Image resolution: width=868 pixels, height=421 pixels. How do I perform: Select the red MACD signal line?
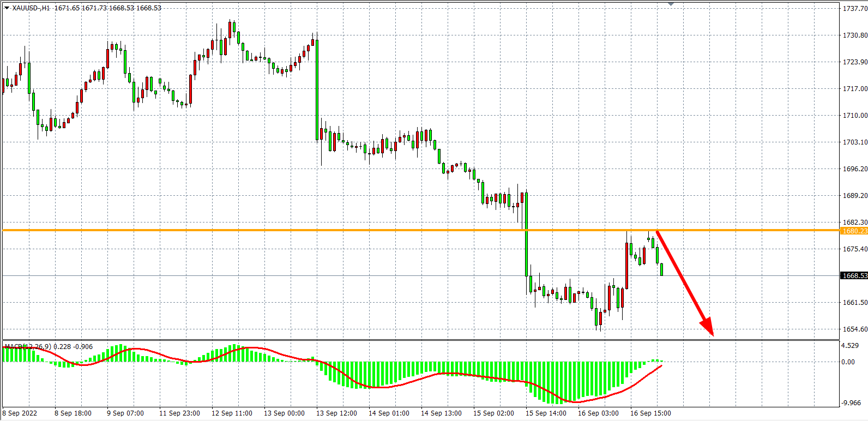382,387
